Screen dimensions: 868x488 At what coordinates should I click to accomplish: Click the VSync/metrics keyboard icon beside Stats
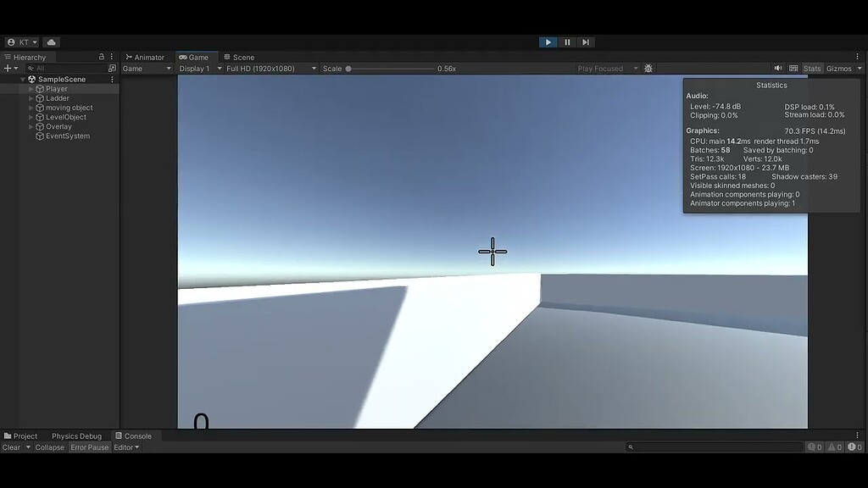point(793,68)
